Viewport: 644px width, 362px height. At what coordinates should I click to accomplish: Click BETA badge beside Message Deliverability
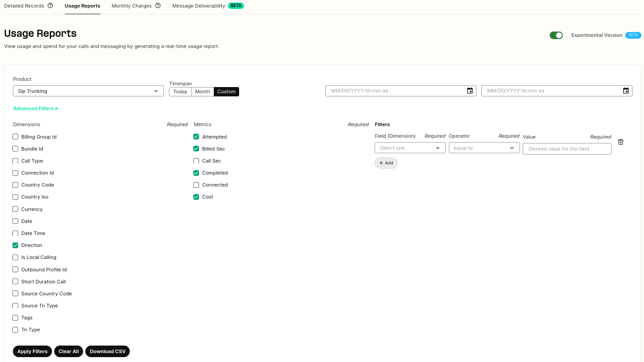236,6
